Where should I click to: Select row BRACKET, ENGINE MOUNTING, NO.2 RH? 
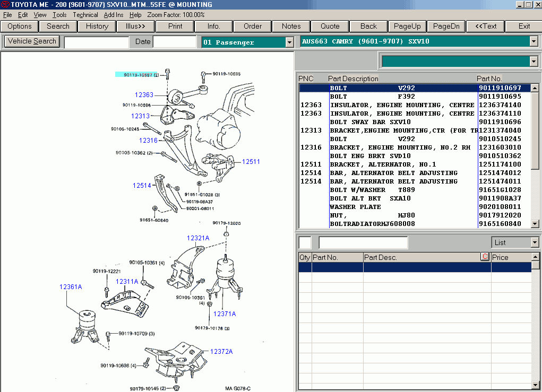coord(415,147)
